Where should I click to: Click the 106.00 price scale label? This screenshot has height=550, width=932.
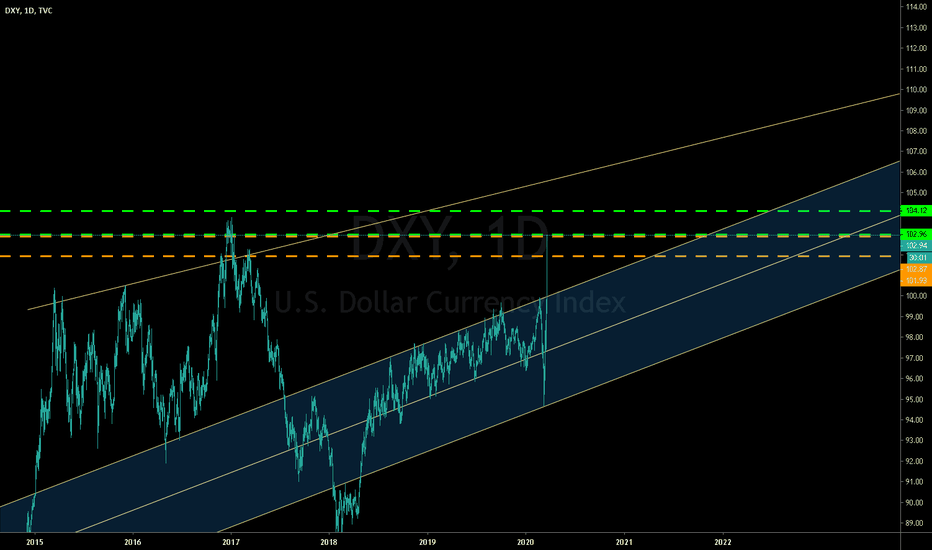tap(916, 172)
